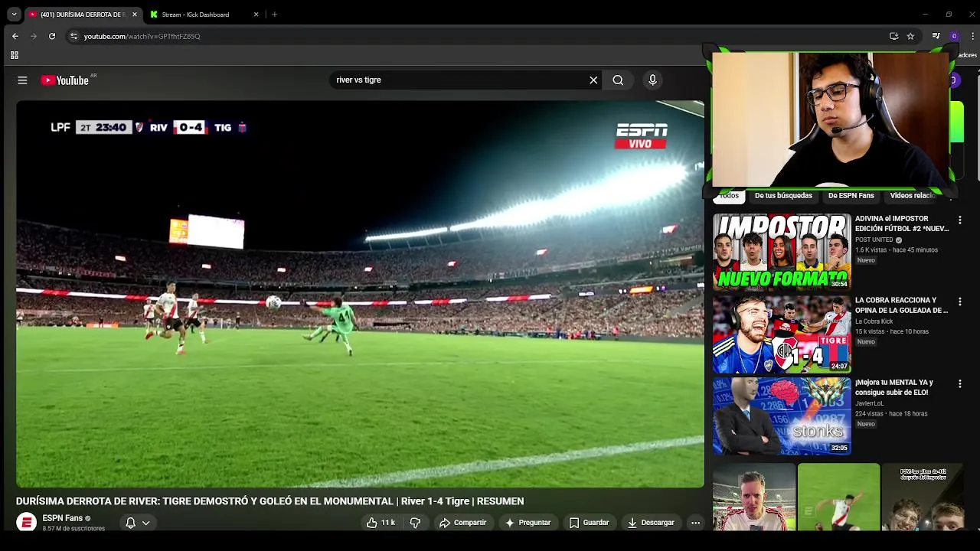Image resolution: width=980 pixels, height=551 pixels.
Task: Open options menu for Mejora tu MENTAL video
Action: 959,384
